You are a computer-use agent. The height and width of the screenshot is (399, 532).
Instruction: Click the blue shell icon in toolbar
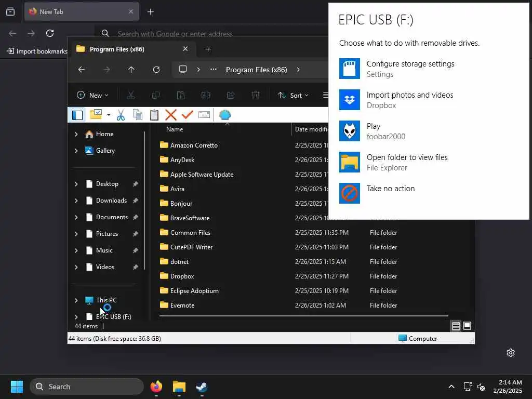point(224,115)
